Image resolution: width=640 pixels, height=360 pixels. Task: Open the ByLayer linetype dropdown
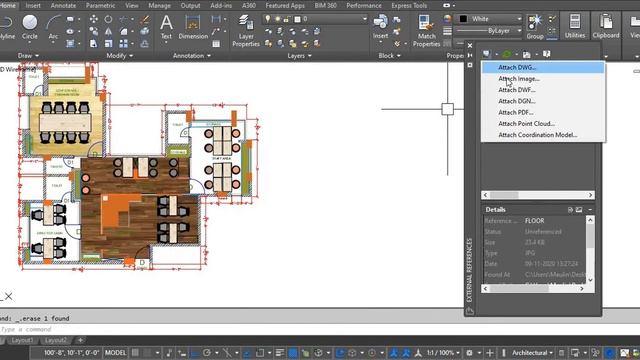[489, 31]
